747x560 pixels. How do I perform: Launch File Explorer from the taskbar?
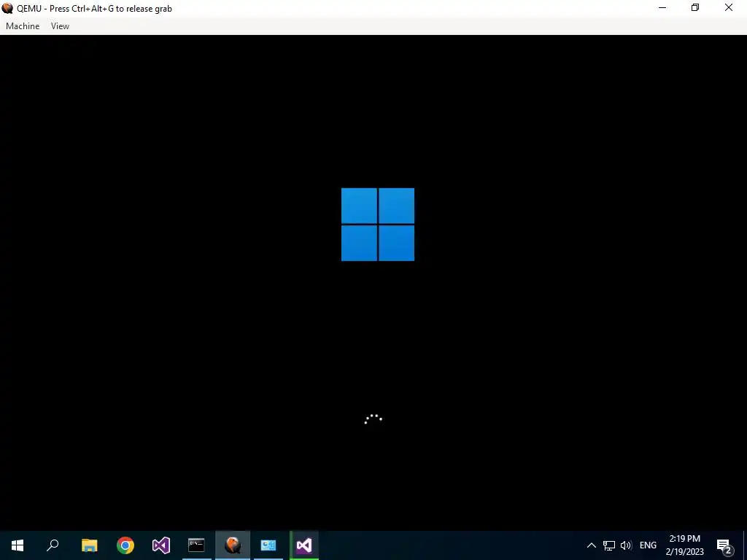pyautogui.click(x=89, y=545)
